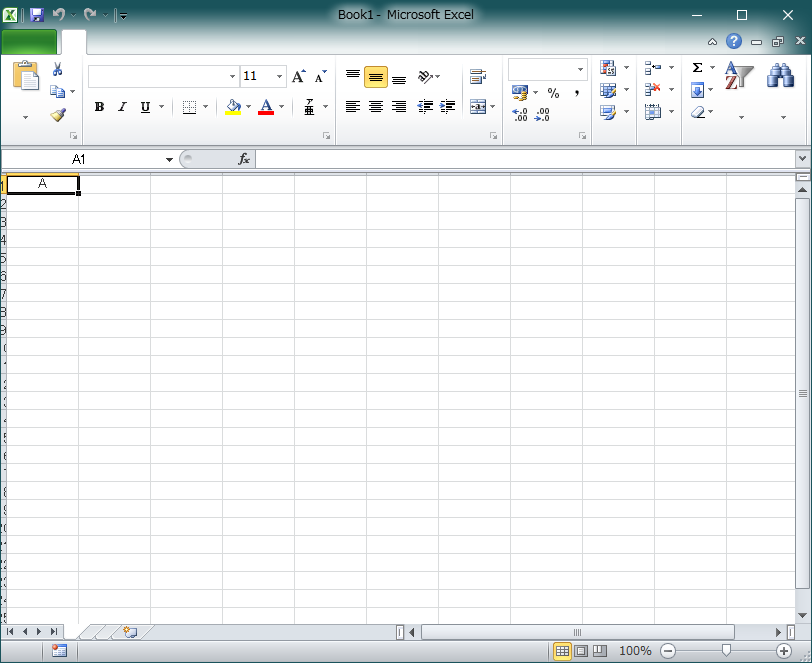Expand the number format combo box
This screenshot has width=812, height=663.
(x=580, y=69)
